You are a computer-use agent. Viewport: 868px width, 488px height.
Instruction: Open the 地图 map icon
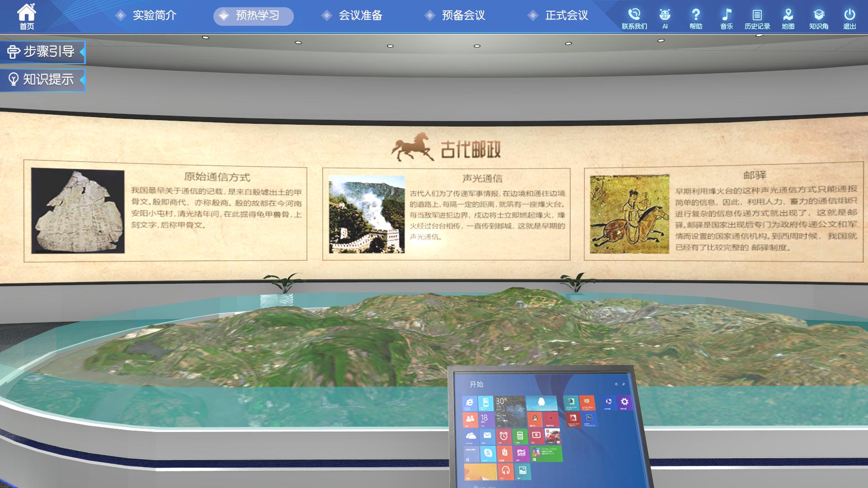point(788,18)
